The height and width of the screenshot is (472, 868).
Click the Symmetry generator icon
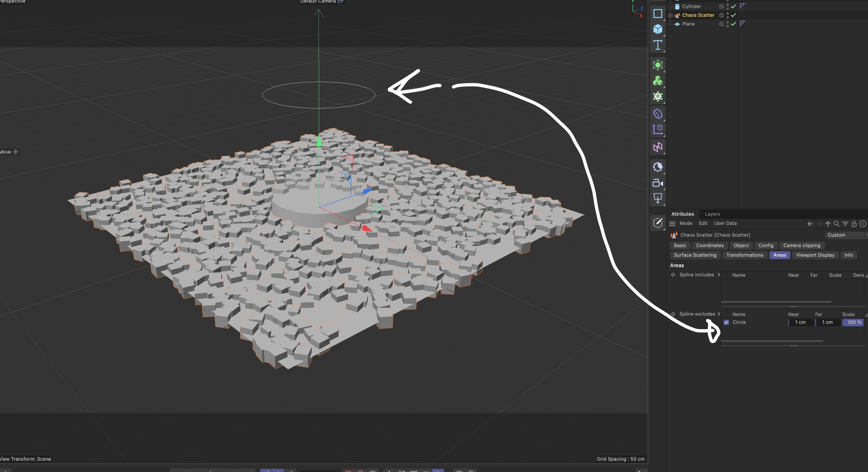657,147
